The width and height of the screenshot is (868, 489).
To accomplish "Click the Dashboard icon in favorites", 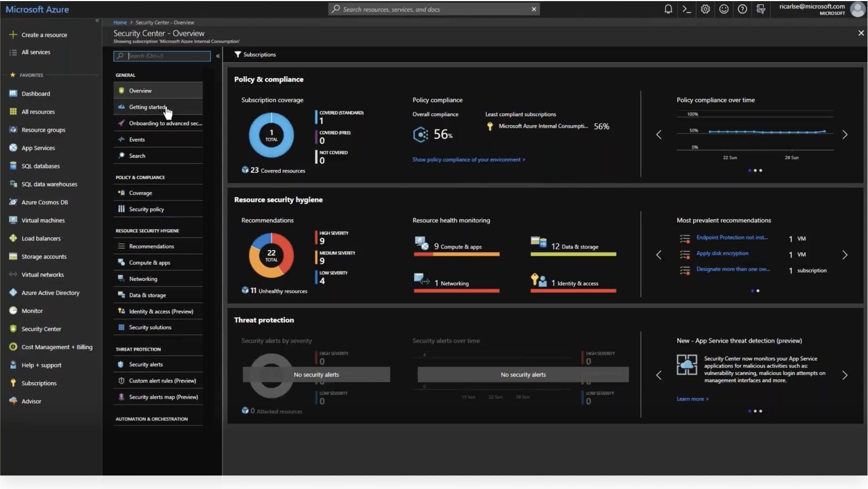I will (13, 93).
